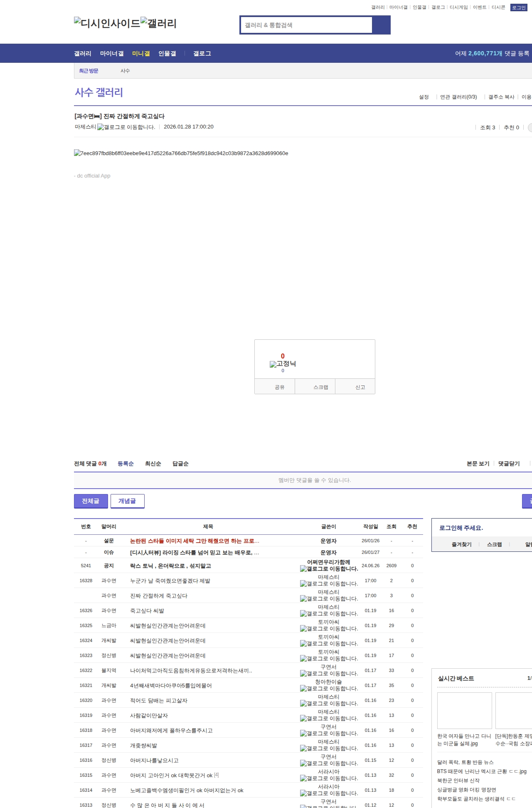Sort comments by 최신순
Screen dimensions: 532x808
[153, 464]
